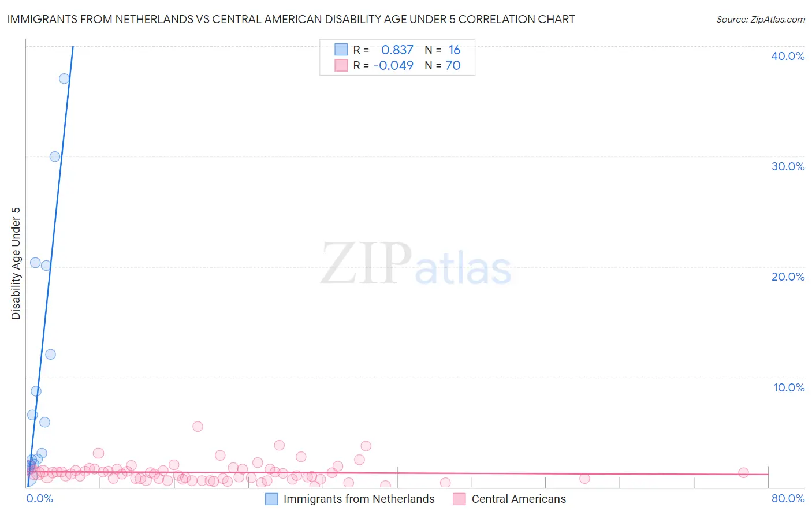This screenshot has height=515, width=812.
Task: Click the 0.0% x-axis label
Action: [x=40, y=498]
